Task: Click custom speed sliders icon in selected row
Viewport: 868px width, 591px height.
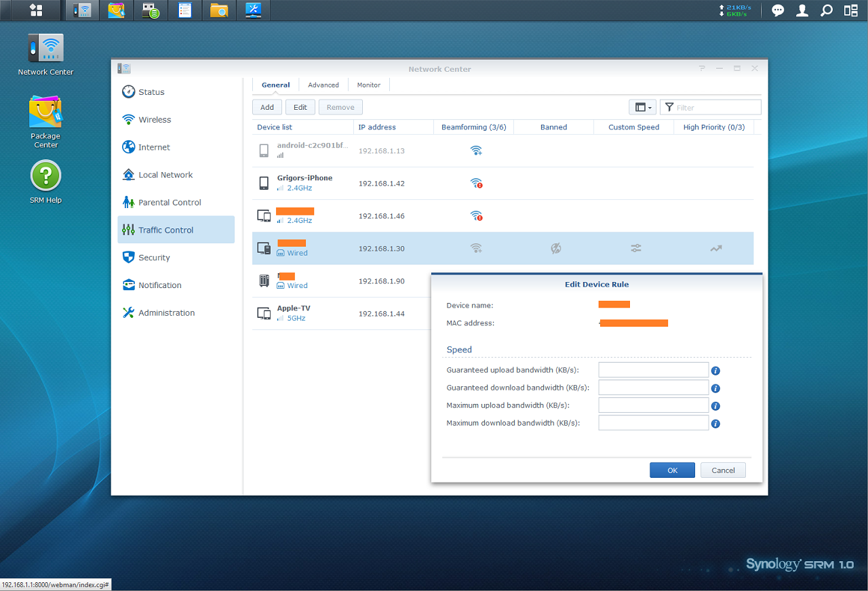Action: (x=636, y=249)
